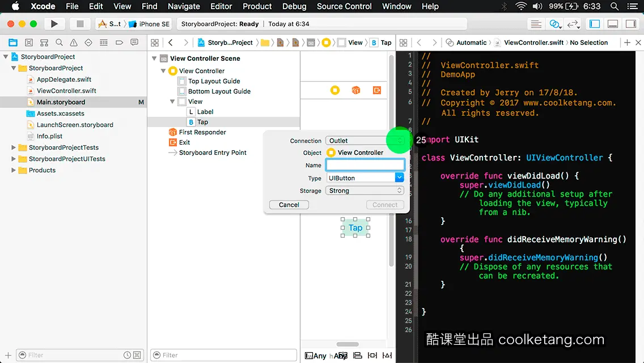The image size is (644, 363).
Task: Expand the StoryboardProjectTests folder
Action: point(14,147)
